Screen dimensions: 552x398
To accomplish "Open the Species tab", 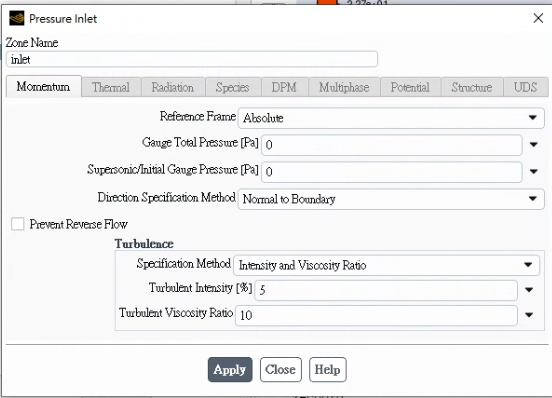I will (233, 87).
